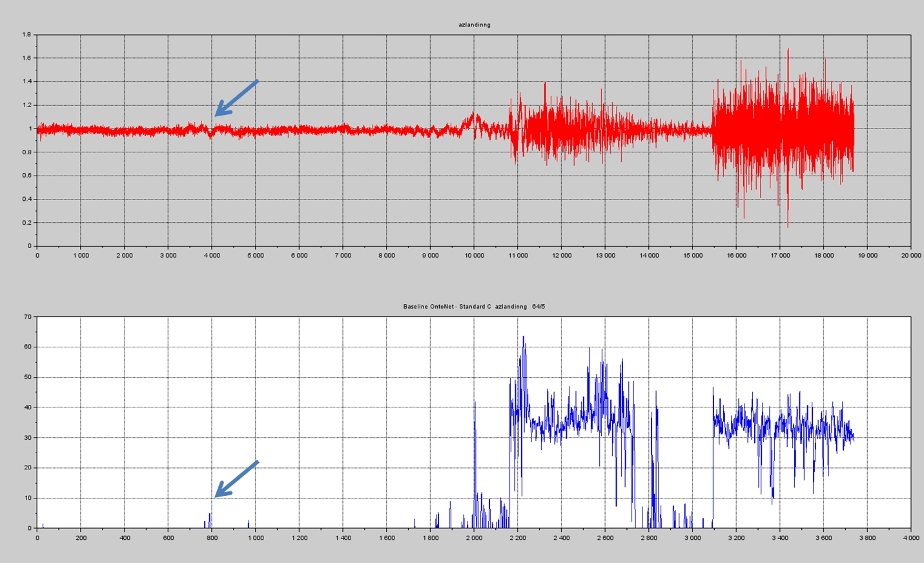Click the highest red peak near 17 000
Image resolution: width=924 pixels, height=563 pixels.
(x=788, y=49)
